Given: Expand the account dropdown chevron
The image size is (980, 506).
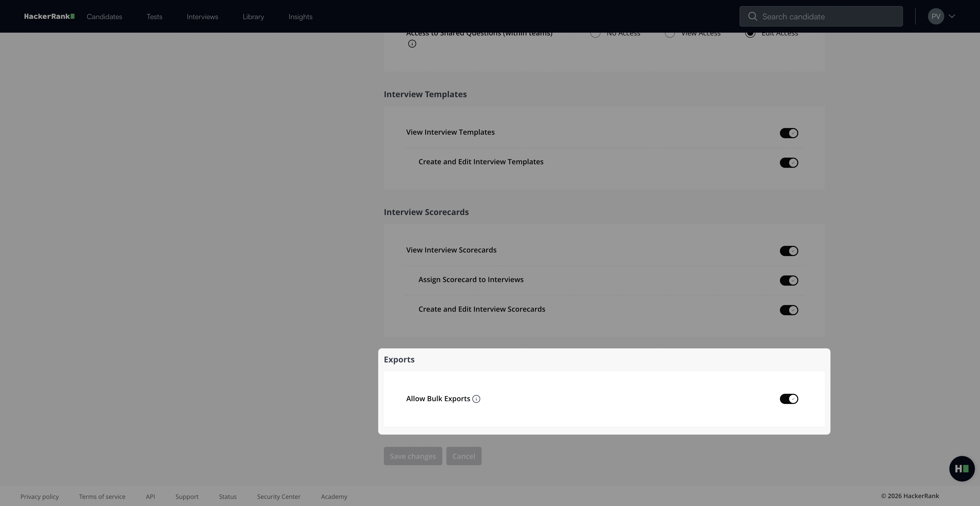Looking at the screenshot, I should click(x=952, y=16).
